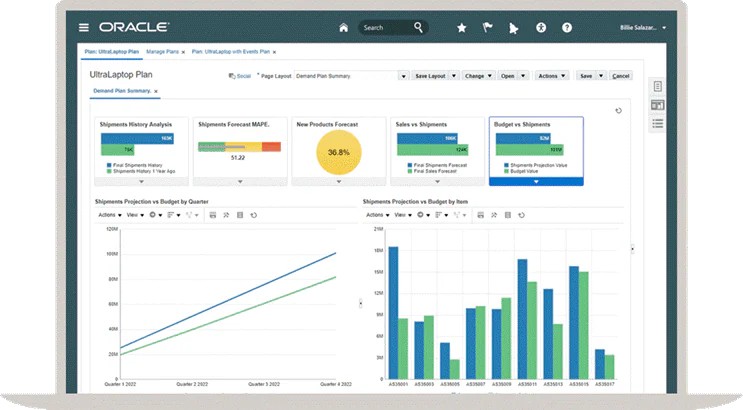Viewport: 743px width, 410px height.
Task: Click the Save button
Action: (x=586, y=76)
